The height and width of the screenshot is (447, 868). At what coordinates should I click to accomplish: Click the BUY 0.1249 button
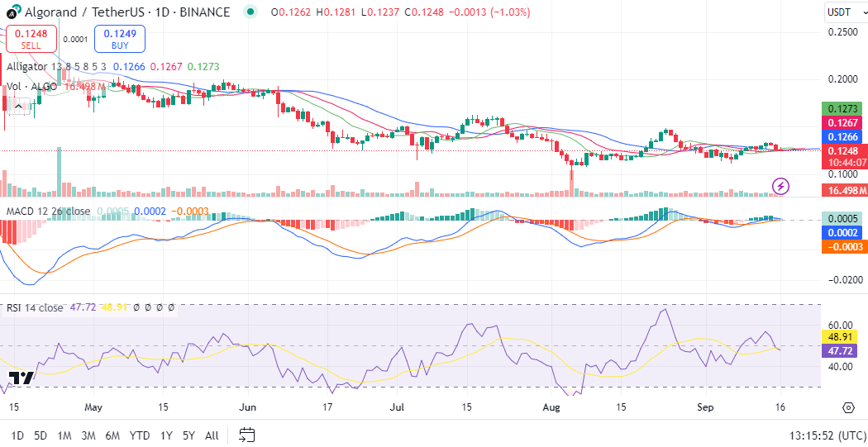[x=120, y=39]
